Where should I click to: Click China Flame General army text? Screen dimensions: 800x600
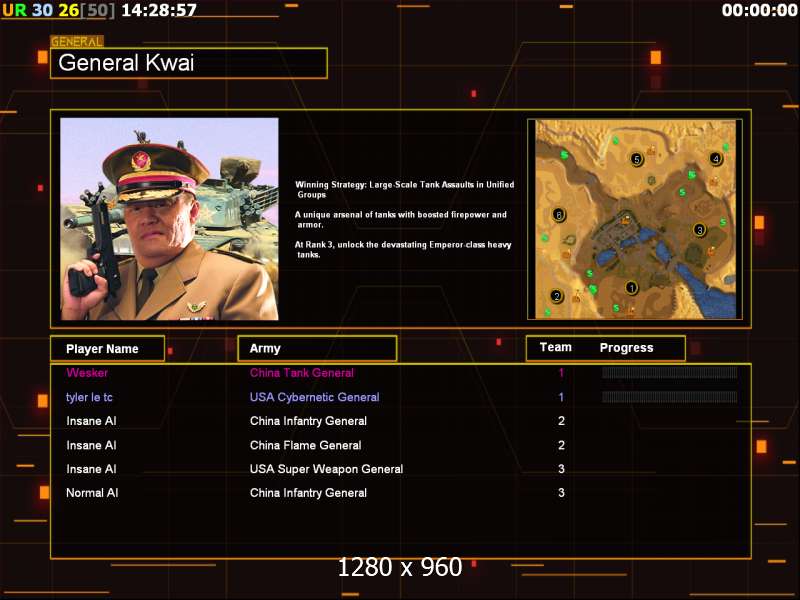(x=306, y=445)
